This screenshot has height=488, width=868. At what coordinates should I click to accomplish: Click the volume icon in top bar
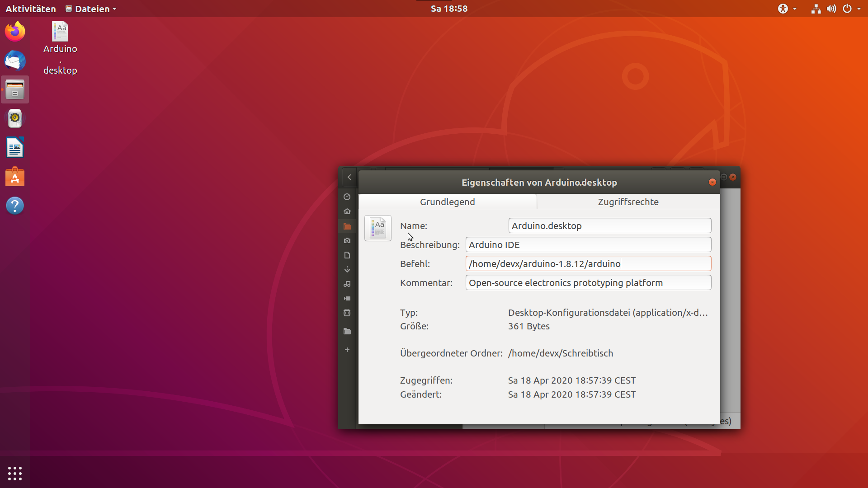(x=831, y=9)
